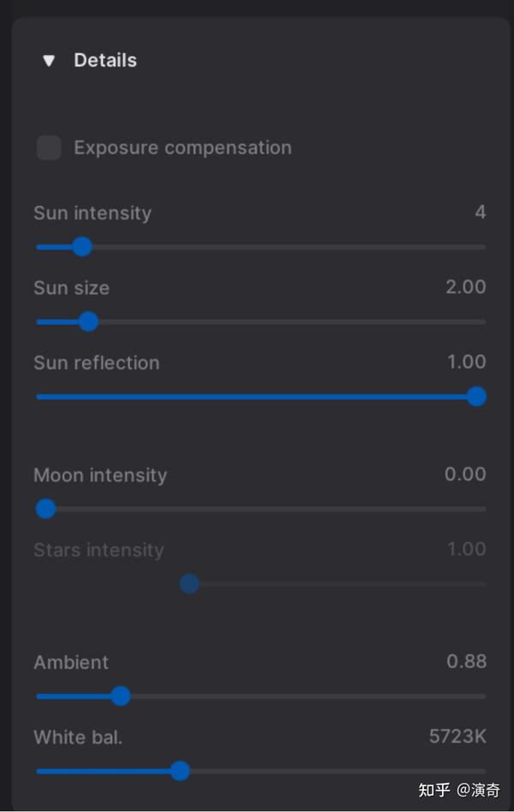Click the White balance value 5723K
Image resolution: width=514 pixels, height=812 pixels.
(x=457, y=736)
